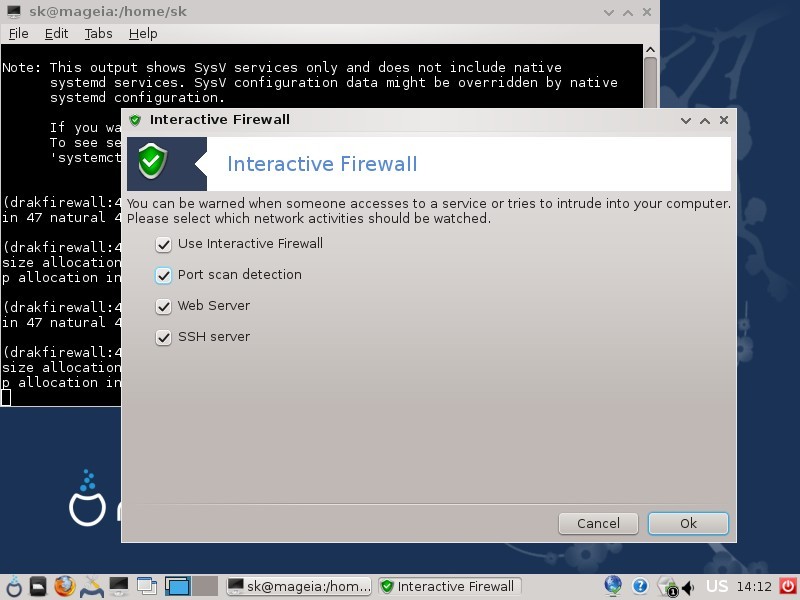Uncheck Use Interactive Firewall checkbox
Viewport: 800px width, 600px height.
tap(163, 244)
